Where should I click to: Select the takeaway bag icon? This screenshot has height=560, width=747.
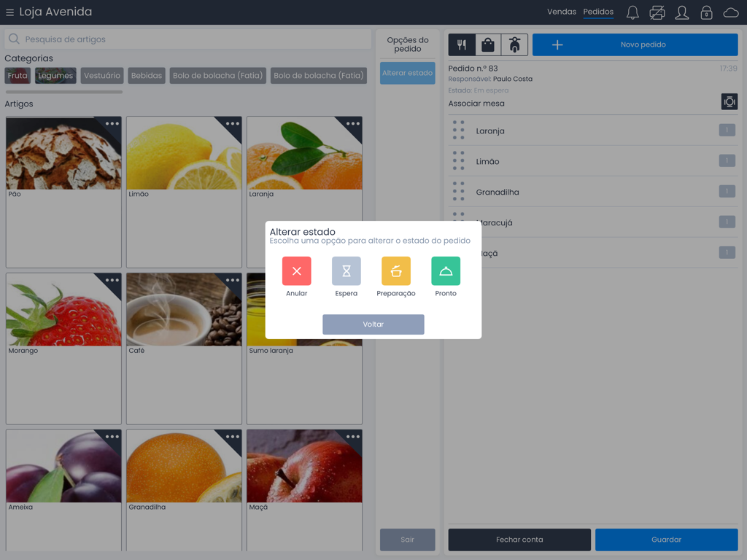point(487,44)
